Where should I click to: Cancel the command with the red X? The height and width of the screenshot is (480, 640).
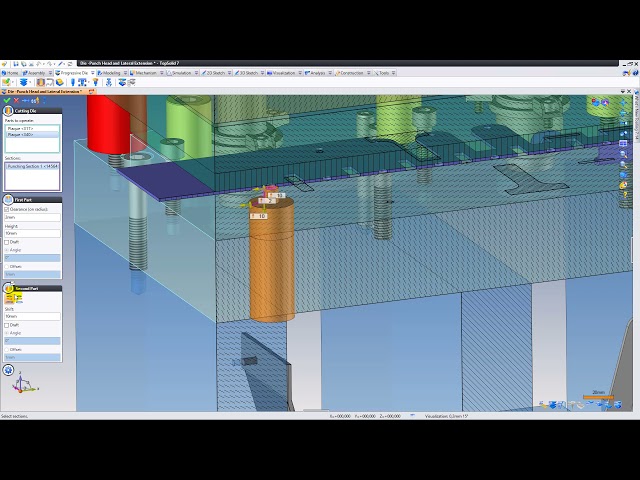pos(17,100)
